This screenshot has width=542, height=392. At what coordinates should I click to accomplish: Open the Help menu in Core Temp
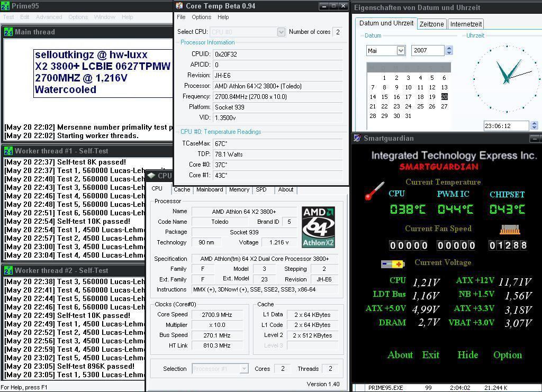(223, 17)
